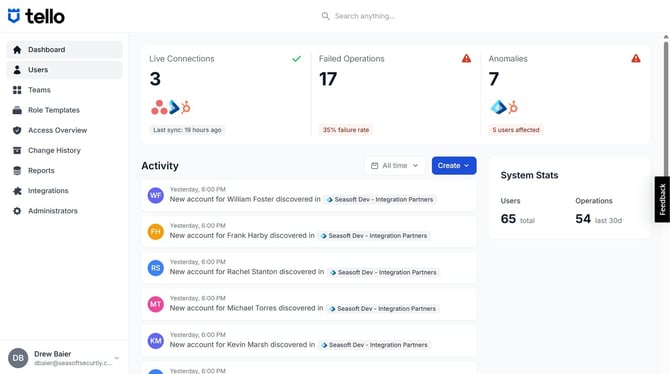The height and width of the screenshot is (374, 670).
Task: Click the Teams grid icon
Action: click(17, 90)
